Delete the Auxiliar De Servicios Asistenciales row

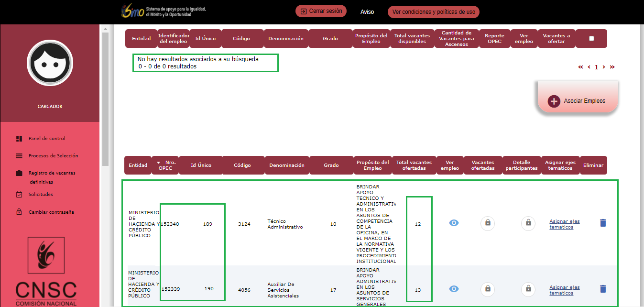(603, 289)
